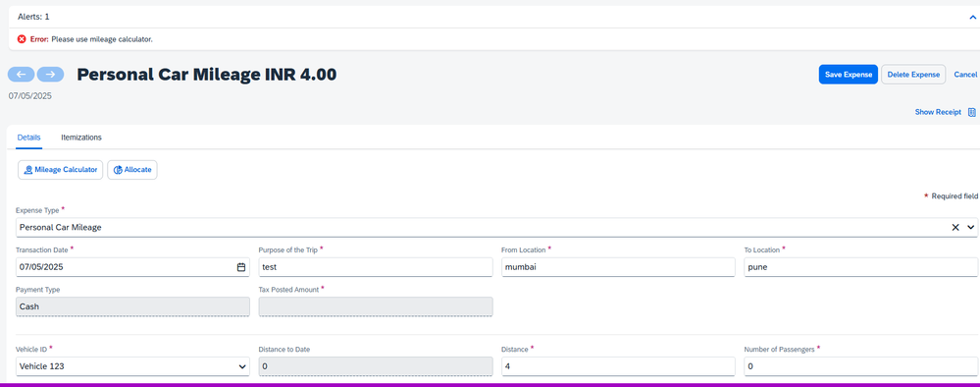This screenshot has height=387, width=980.
Task: Open the Transaction Date calendar picker
Action: point(241,267)
